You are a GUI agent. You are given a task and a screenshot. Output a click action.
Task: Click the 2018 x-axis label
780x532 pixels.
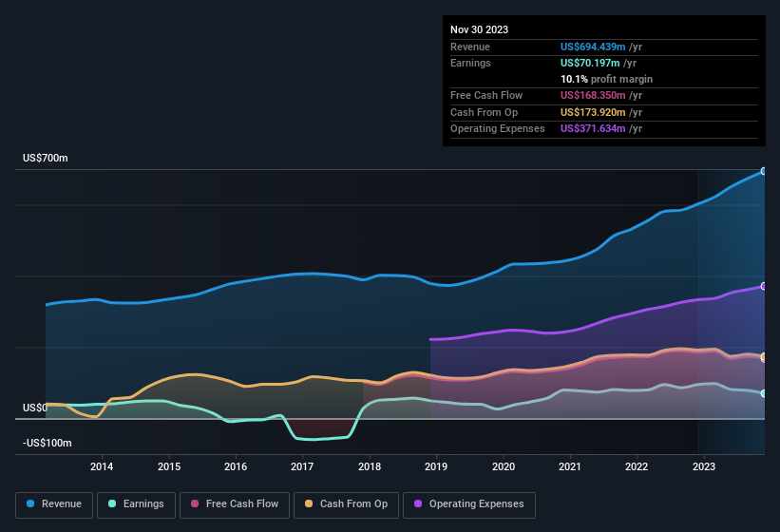pyautogui.click(x=370, y=466)
